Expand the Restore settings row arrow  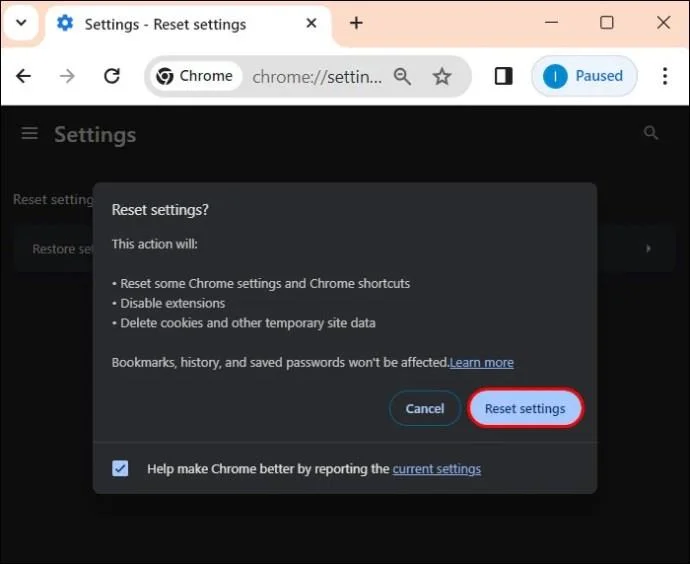pos(648,249)
